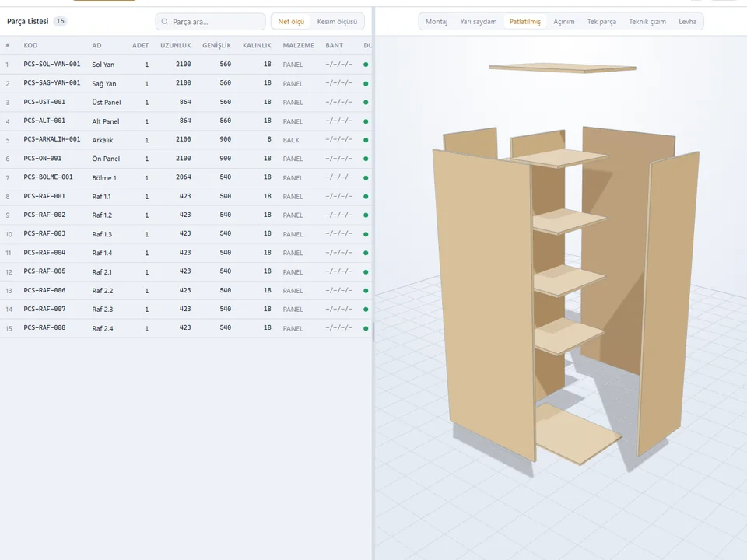Click the Raf 1.3 part name
Screen dimensions: 747x560
pyautogui.click(x=102, y=234)
